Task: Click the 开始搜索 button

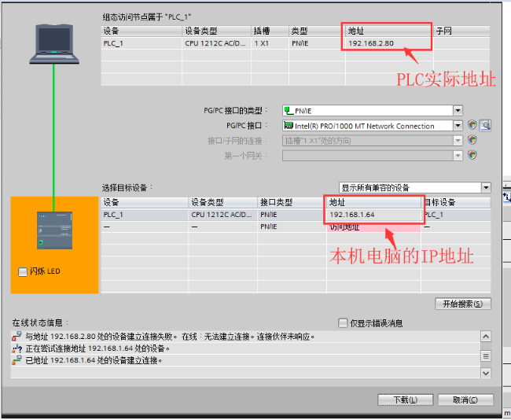Action: 463,304
